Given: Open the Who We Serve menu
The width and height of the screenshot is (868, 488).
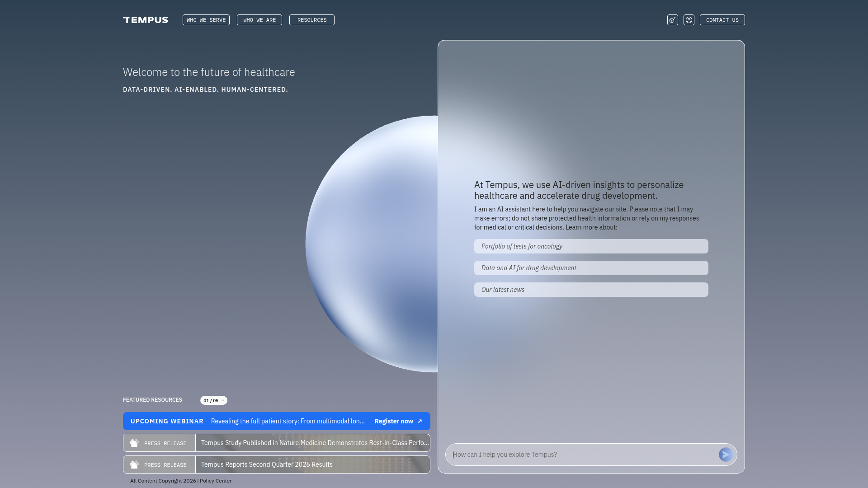Looking at the screenshot, I should (206, 20).
